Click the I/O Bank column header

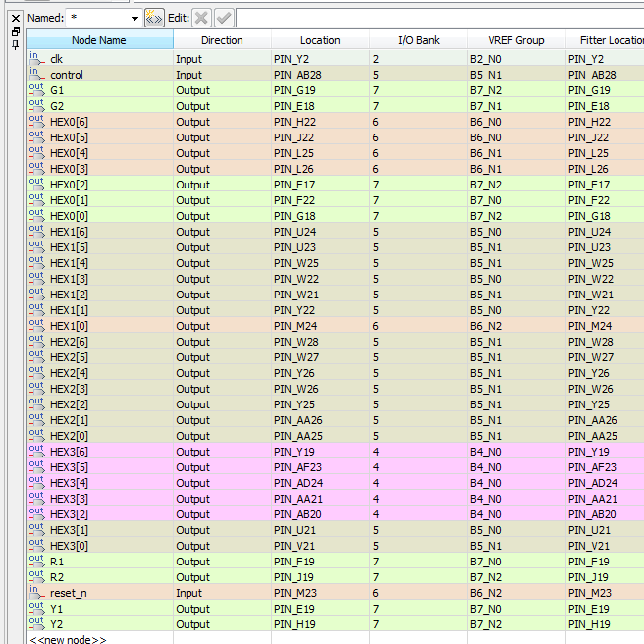418,40
